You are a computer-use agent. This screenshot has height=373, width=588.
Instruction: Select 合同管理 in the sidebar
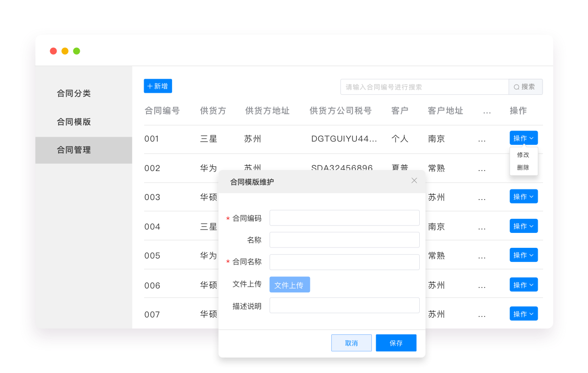84,150
